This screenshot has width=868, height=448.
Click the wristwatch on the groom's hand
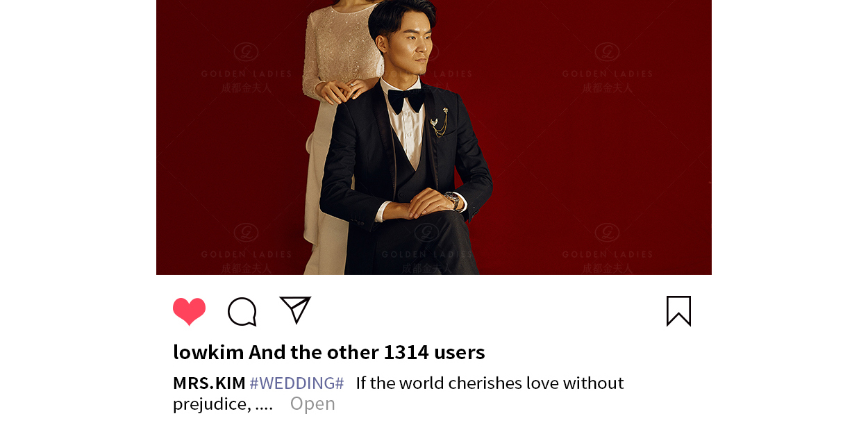452,201
